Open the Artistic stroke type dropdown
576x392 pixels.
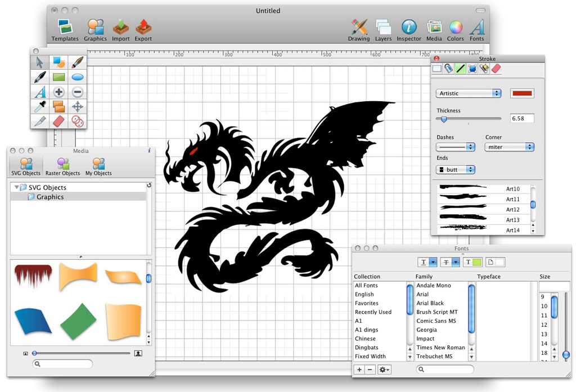click(469, 93)
